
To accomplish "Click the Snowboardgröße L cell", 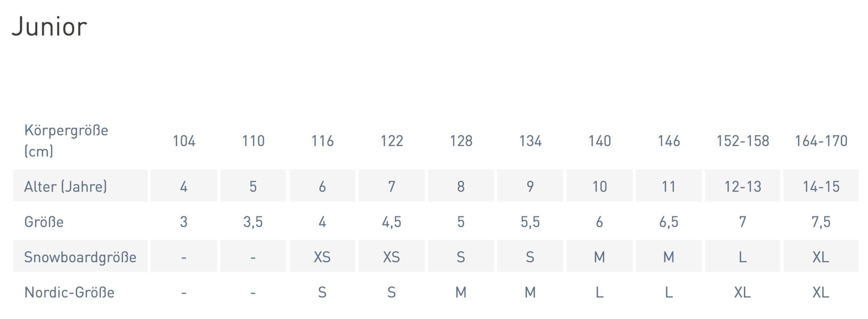I will click(743, 257).
